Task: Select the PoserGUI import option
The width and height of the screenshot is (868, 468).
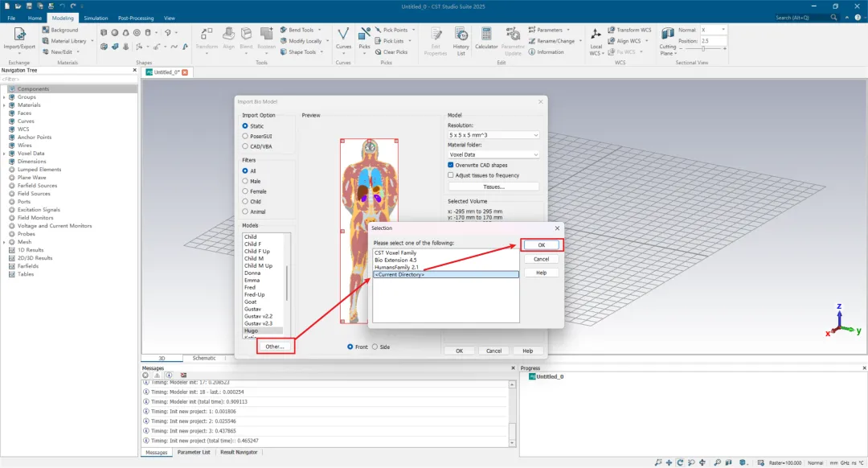Action: (245, 136)
